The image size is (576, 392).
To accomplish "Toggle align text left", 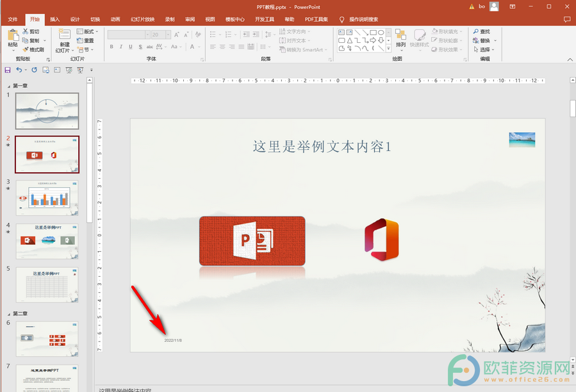I will (213, 47).
